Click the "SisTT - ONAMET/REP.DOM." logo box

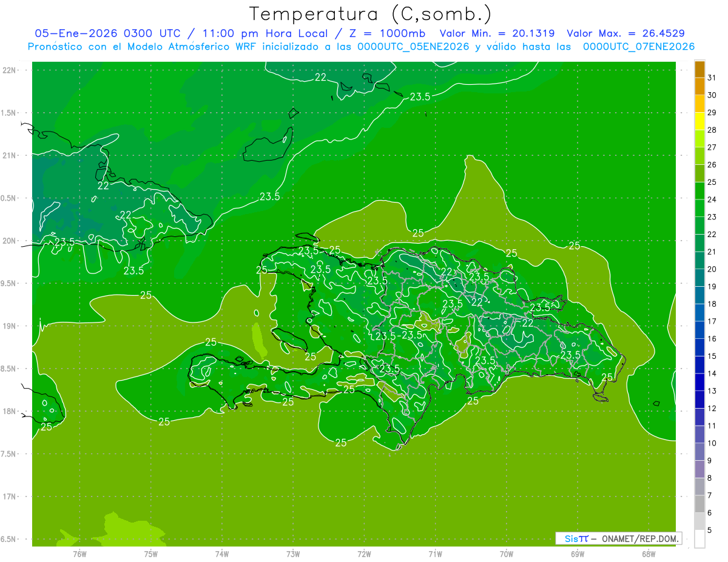click(x=619, y=538)
